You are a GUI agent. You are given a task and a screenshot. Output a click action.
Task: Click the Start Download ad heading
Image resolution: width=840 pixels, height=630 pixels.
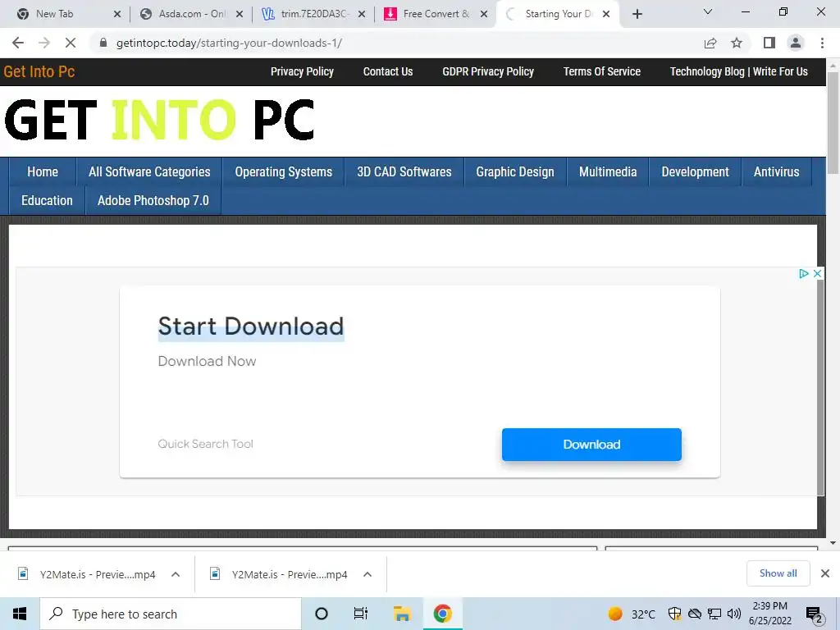251,326
